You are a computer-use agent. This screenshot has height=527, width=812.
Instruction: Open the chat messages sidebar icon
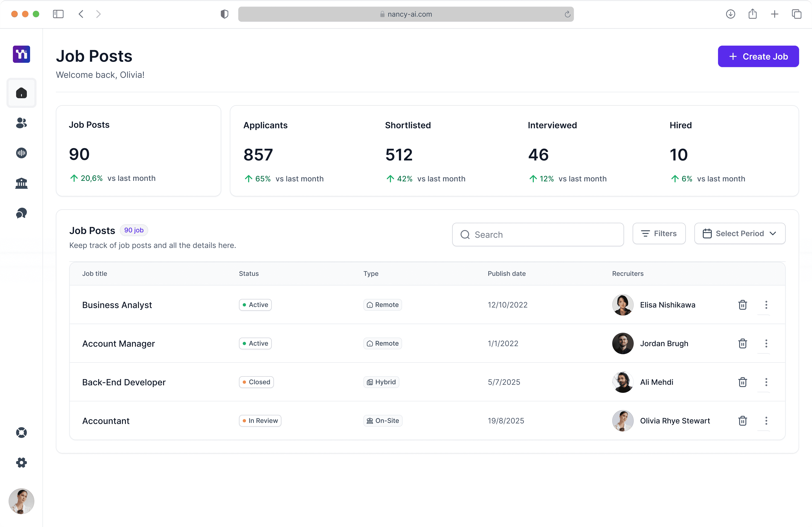click(21, 213)
